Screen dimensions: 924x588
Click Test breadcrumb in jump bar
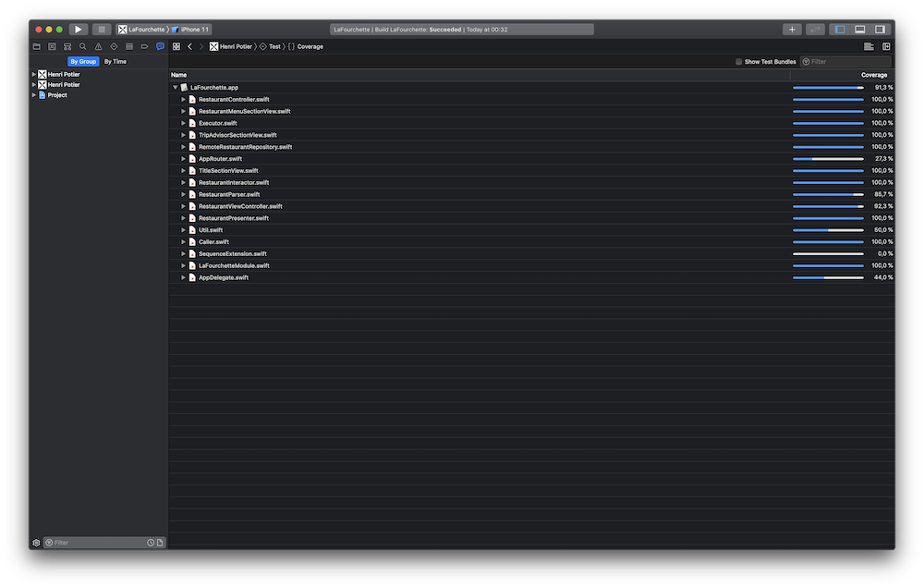point(271,46)
